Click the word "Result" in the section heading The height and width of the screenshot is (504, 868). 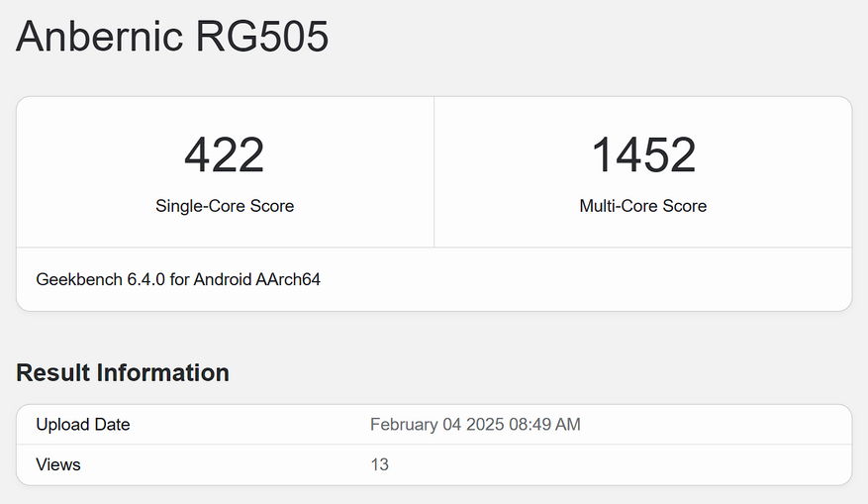pyautogui.click(x=52, y=372)
